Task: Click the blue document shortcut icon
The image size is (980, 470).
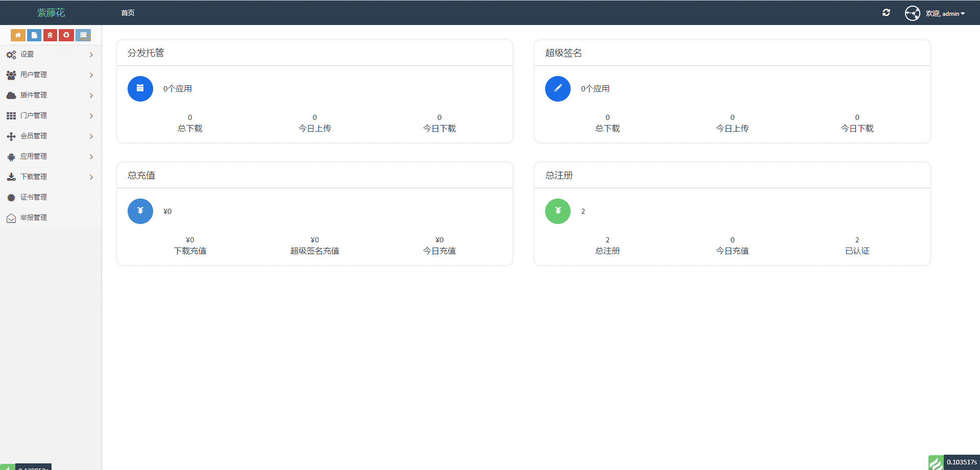Action: [34, 35]
